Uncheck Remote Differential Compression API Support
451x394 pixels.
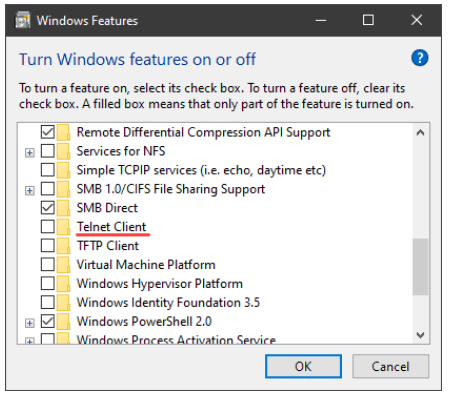[48, 132]
